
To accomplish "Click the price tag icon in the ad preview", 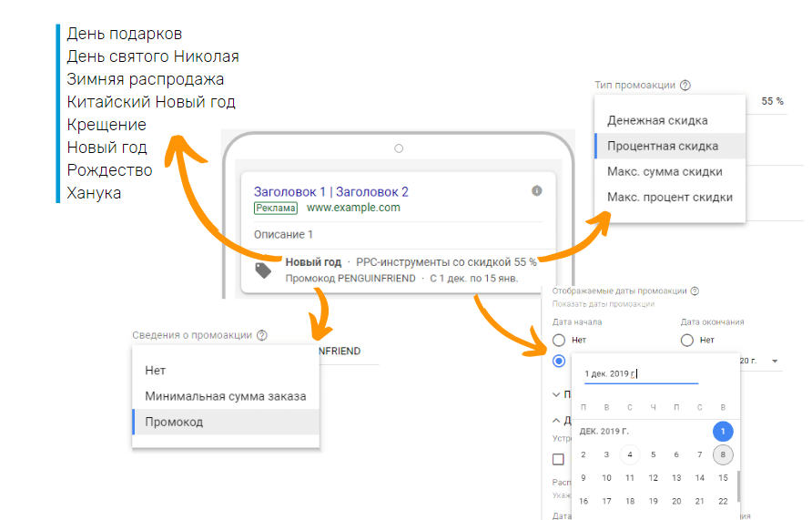I will [263, 270].
